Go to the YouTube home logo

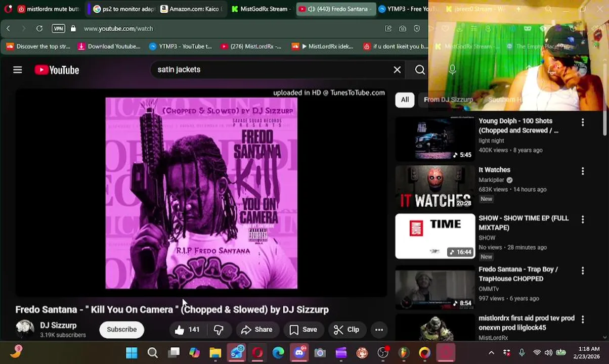57,70
